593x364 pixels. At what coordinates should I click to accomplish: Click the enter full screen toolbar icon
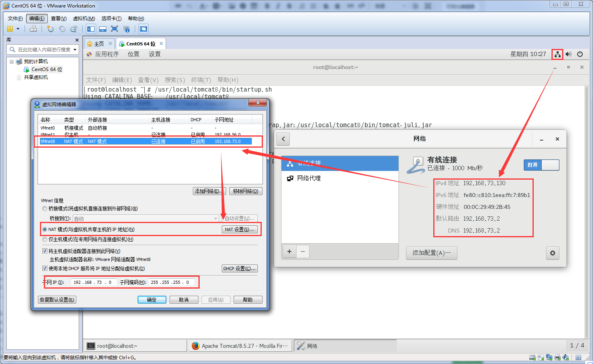[x=115, y=29]
